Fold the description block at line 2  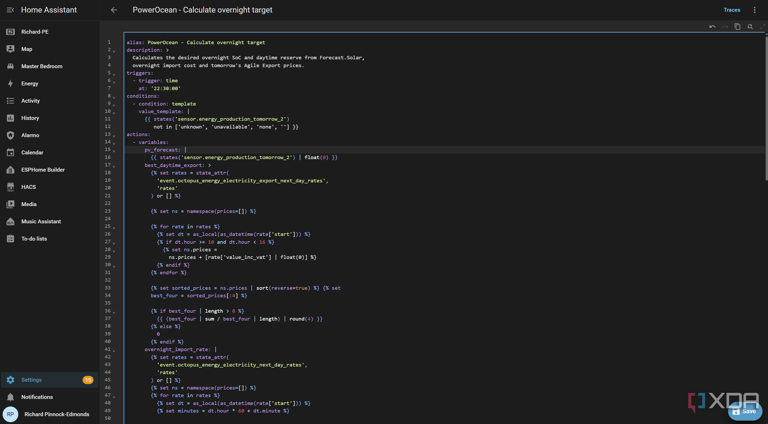pyautogui.click(x=114, y=50)
